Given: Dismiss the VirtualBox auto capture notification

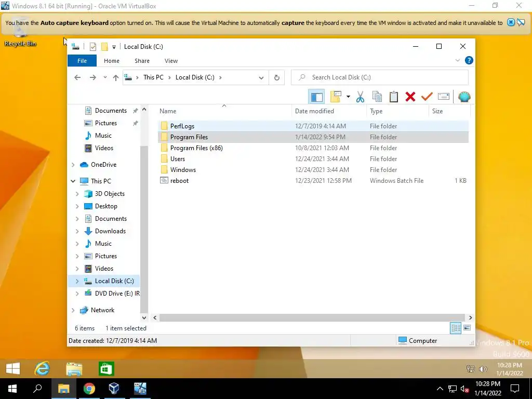Looking at the screenshot, I should pos(511,23).
